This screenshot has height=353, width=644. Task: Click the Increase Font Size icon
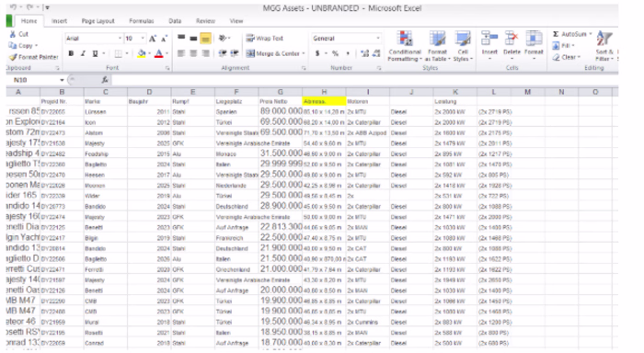[153, 39]
